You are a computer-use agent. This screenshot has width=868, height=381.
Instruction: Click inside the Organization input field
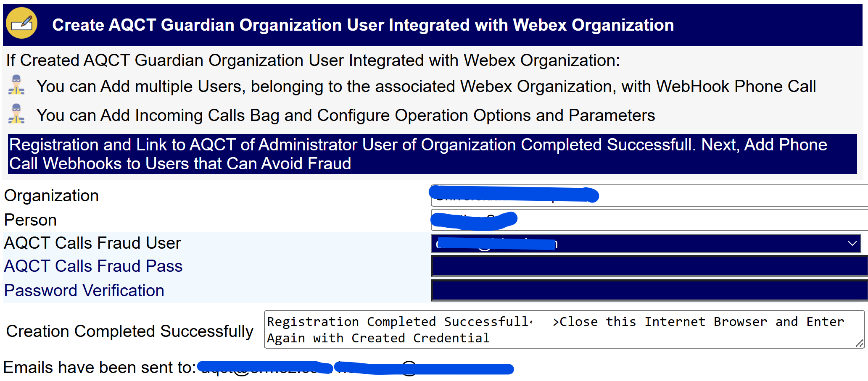[x=647, y=195]
